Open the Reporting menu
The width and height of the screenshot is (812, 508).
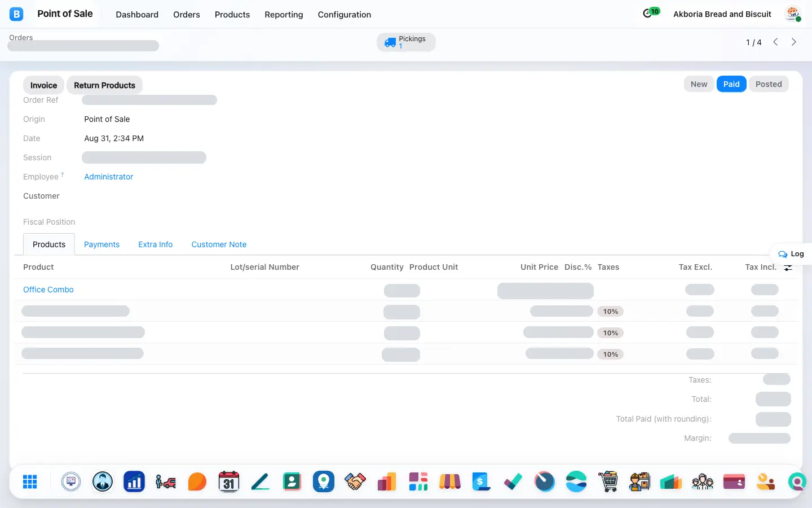click(284, 15)
